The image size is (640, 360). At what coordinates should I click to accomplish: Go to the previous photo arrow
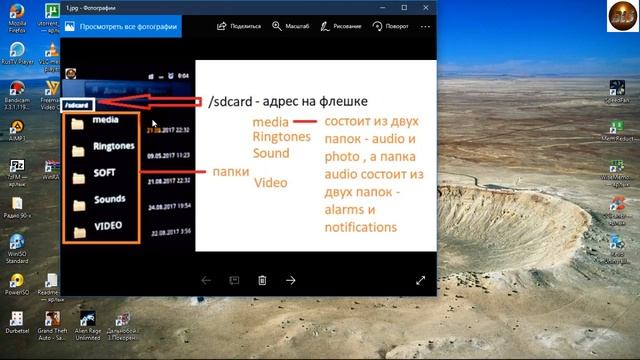tap(206, 280)
